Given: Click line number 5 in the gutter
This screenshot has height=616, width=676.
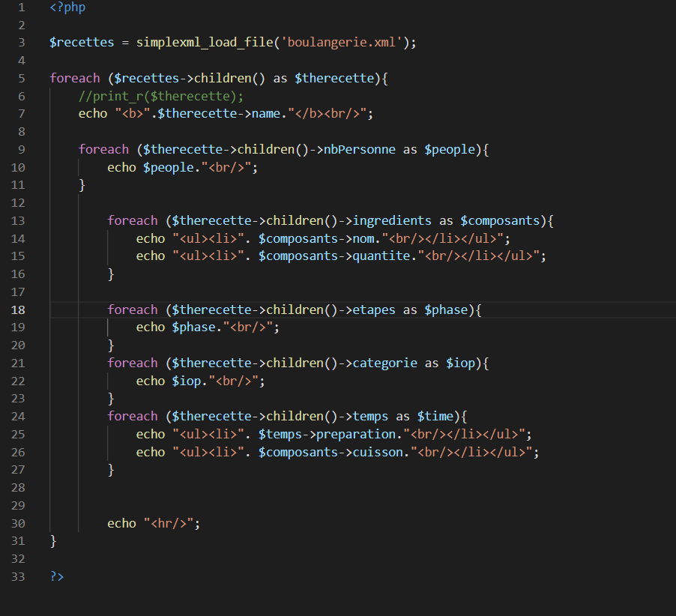Looking at the screenshot, I should point(21,79).
